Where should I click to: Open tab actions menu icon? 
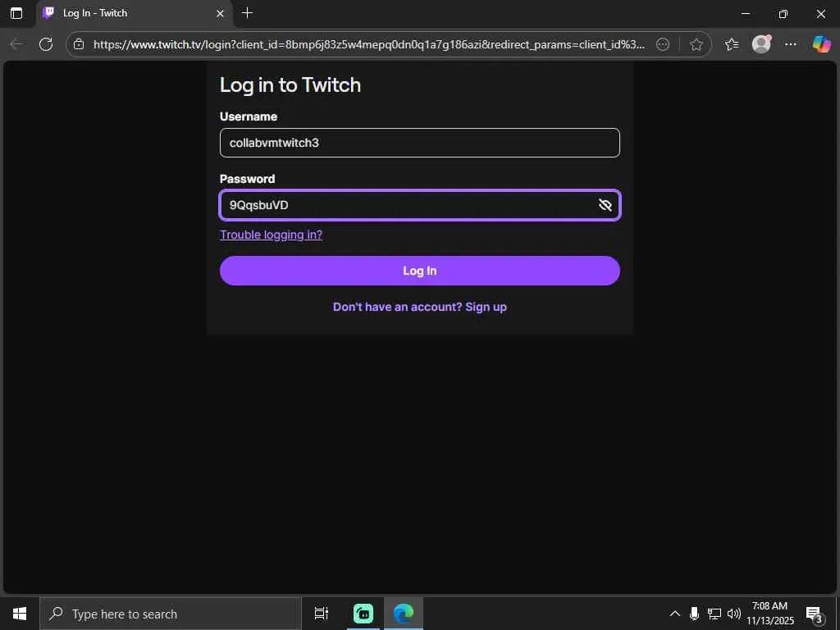(x=16, y=13)
